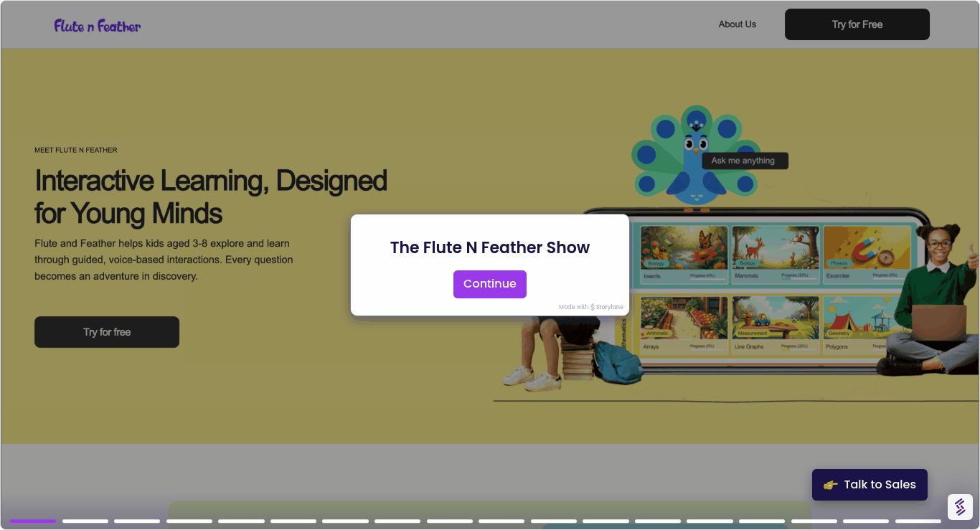Open the Arrays arithmetic card

[x=682, y=323]
